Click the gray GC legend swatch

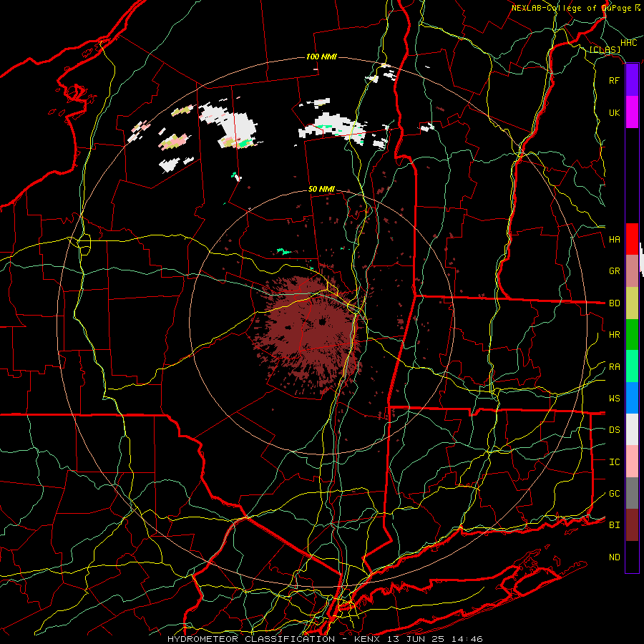(632, 493)
